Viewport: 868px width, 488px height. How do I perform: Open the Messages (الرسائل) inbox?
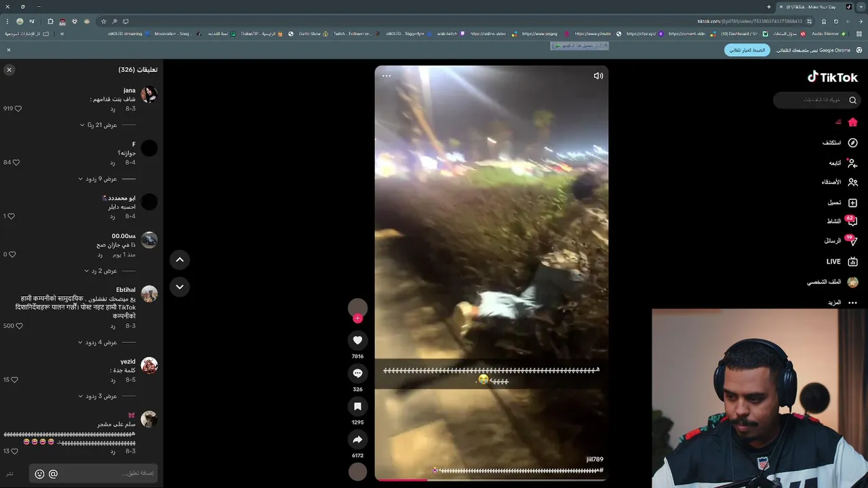[841, 241]
